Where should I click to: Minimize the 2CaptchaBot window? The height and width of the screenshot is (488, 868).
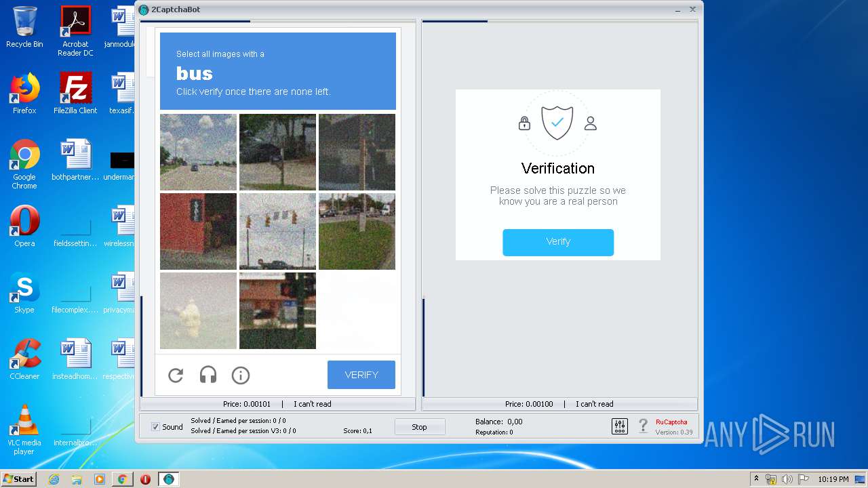tap(678, 9)
